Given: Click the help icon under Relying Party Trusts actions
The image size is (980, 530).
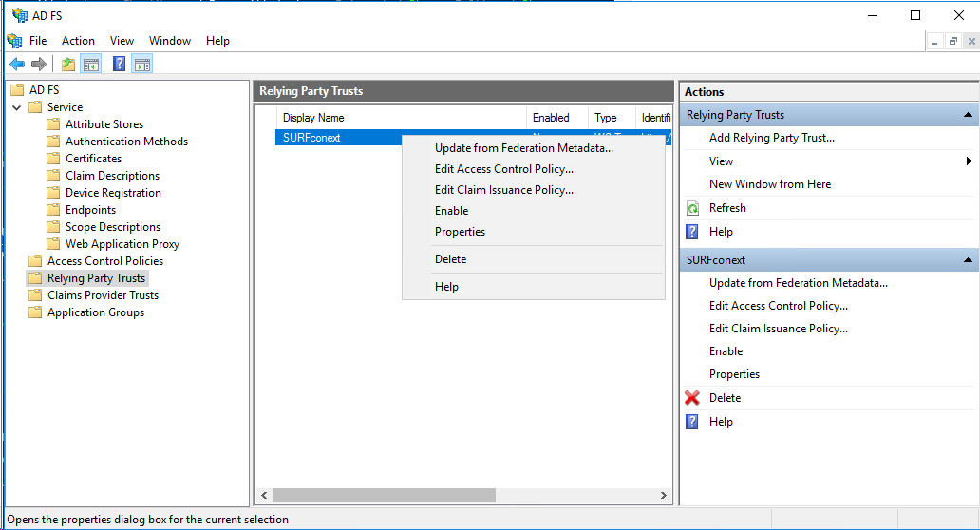Looking at the screenshot, I should click(x=692, y=232).
